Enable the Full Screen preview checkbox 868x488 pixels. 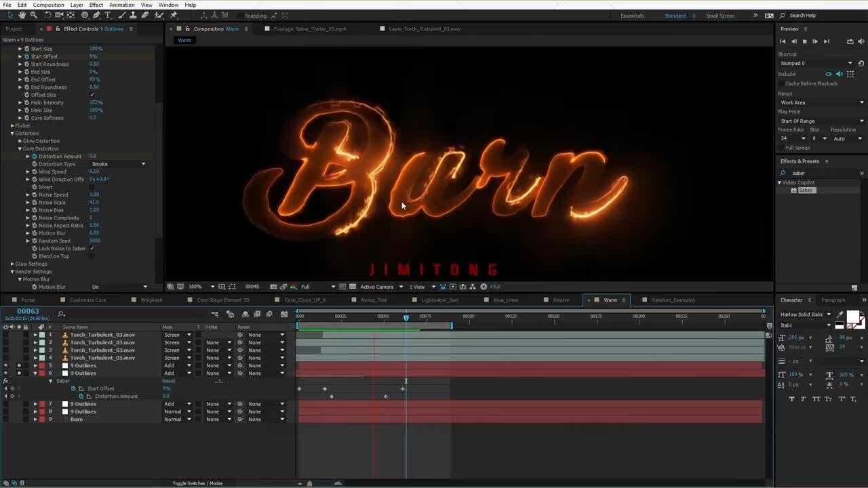(782, 148)
